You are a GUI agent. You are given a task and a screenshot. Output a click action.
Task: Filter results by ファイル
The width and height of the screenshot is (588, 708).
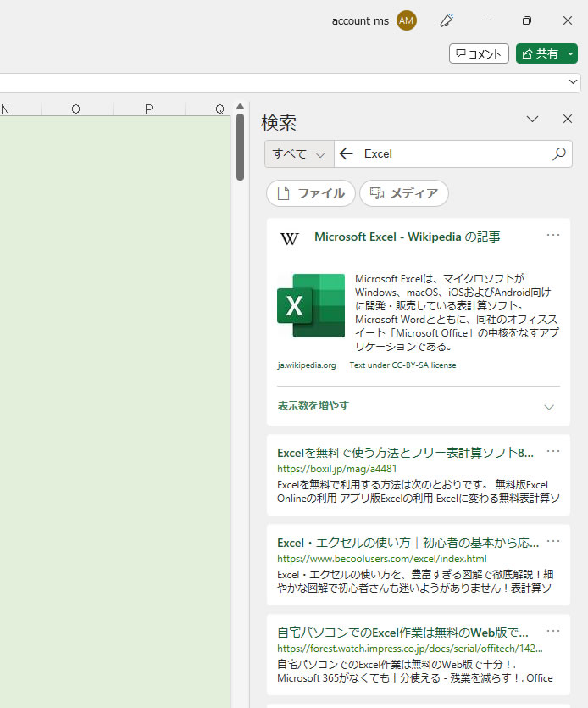[x=310, y=193]
